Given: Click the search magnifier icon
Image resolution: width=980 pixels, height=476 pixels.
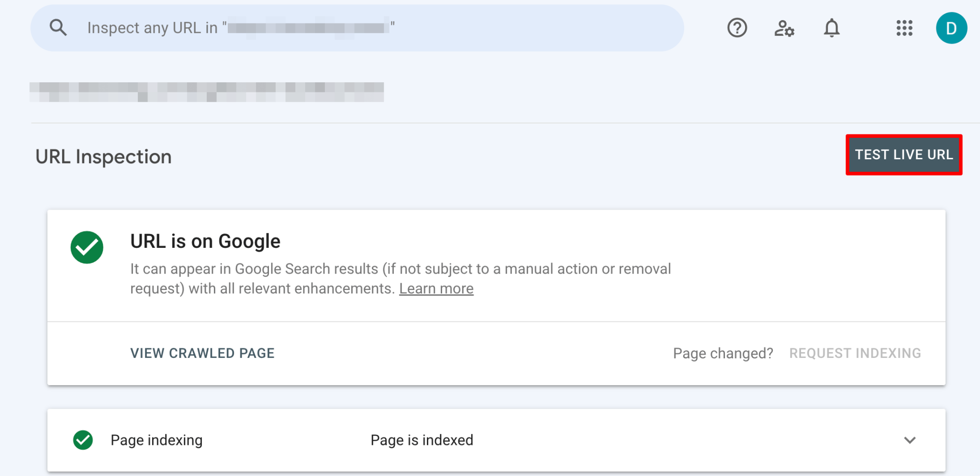Looking at the screenshot, I should coord(58,28).
